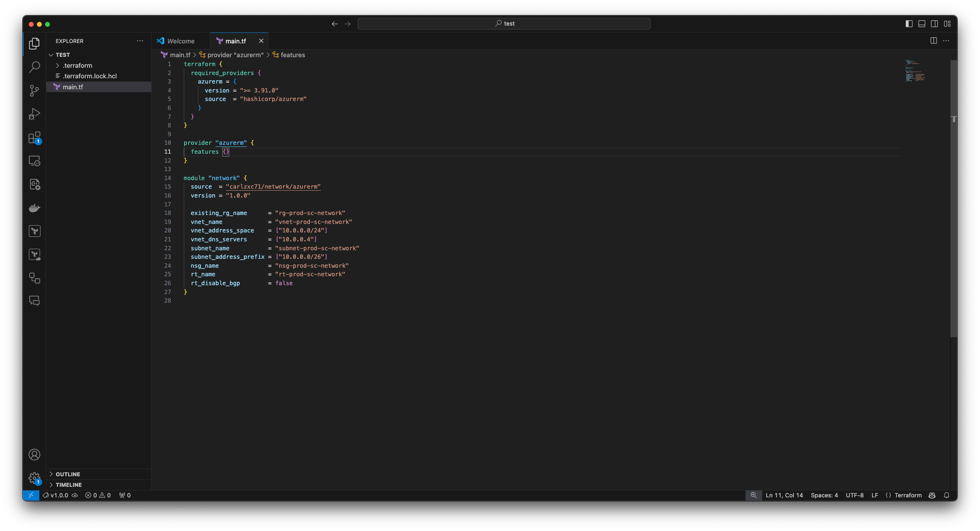Viewport: 980px width, 531px height.
Task: Toggle the primary side bar layout button
Action: coord(909,24)
